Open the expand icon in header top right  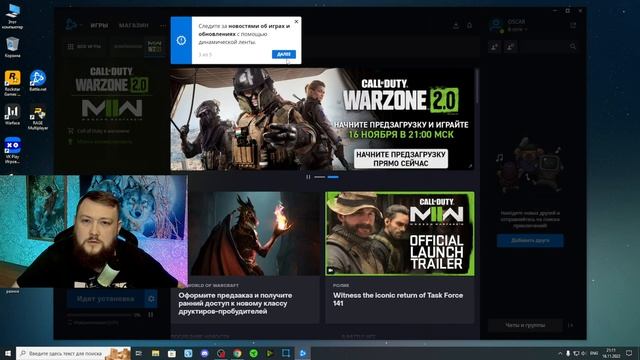pos(573,25)
